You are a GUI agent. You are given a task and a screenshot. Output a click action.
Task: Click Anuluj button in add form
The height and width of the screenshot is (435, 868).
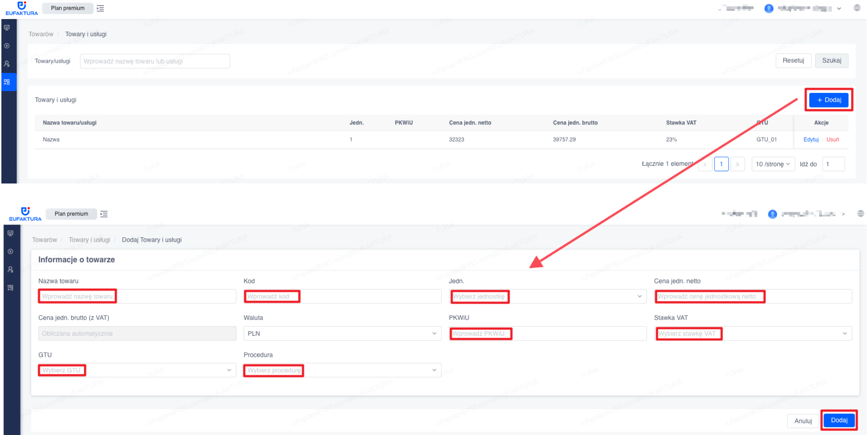coord(803,421)
